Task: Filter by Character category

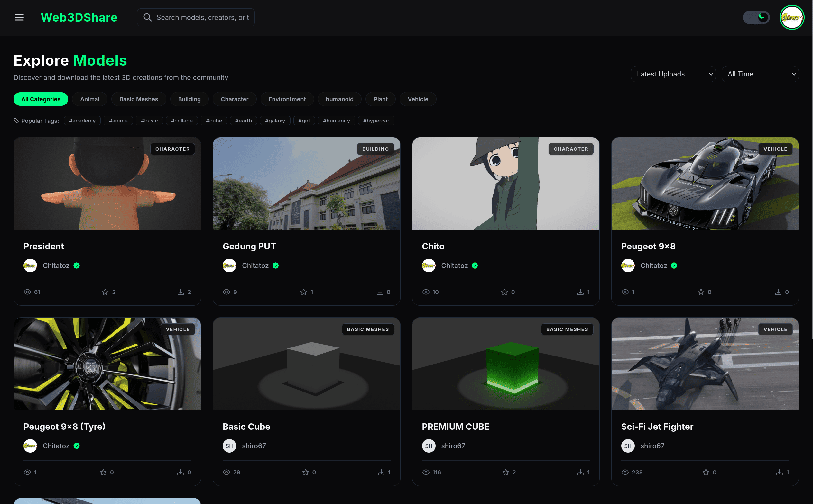Action: 235,99
